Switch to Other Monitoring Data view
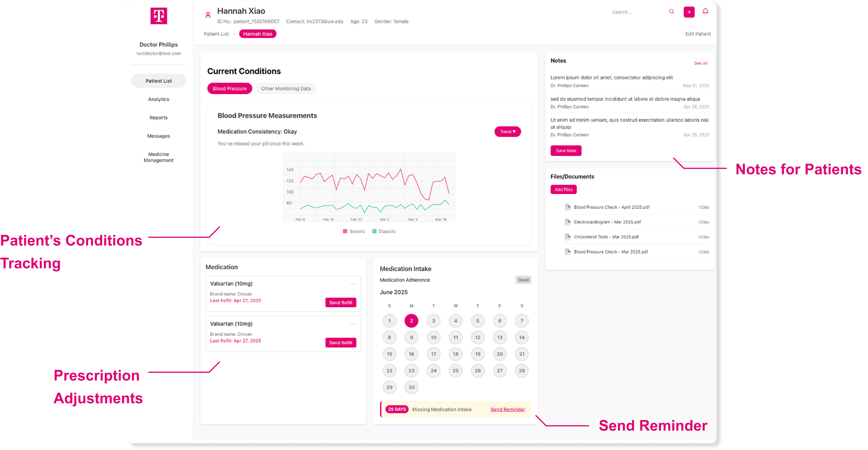The image size is (868, 450). [286, 88]
